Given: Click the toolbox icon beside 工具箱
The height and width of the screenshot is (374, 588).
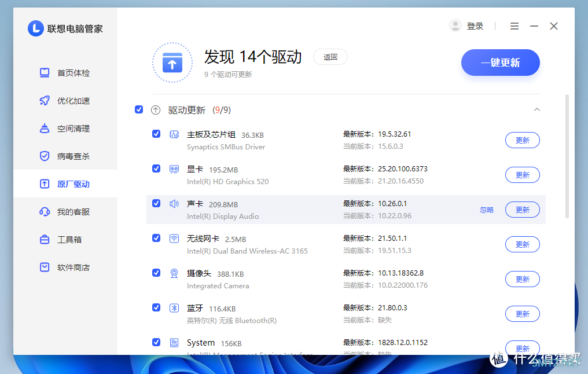Looking at the screenshot, I should 45,239.
